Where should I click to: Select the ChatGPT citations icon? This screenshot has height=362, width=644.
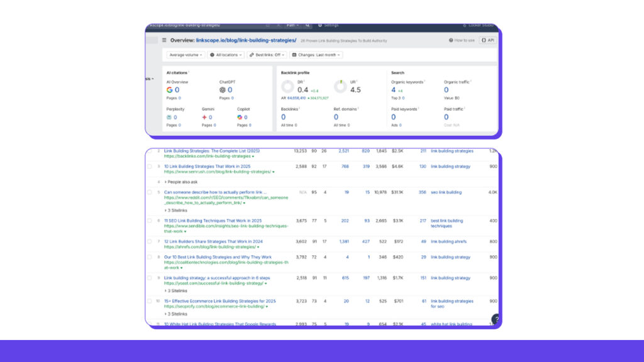pos(222,89)
